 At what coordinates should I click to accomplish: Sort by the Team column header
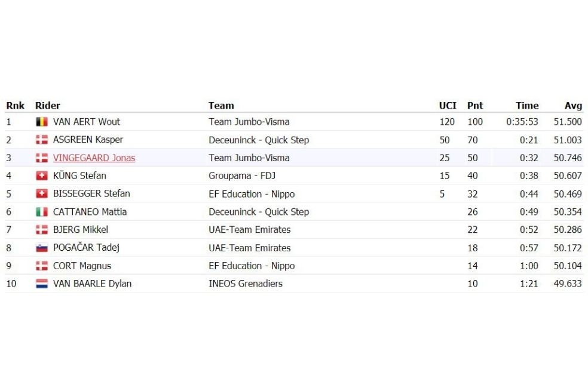tap(221, 106)
